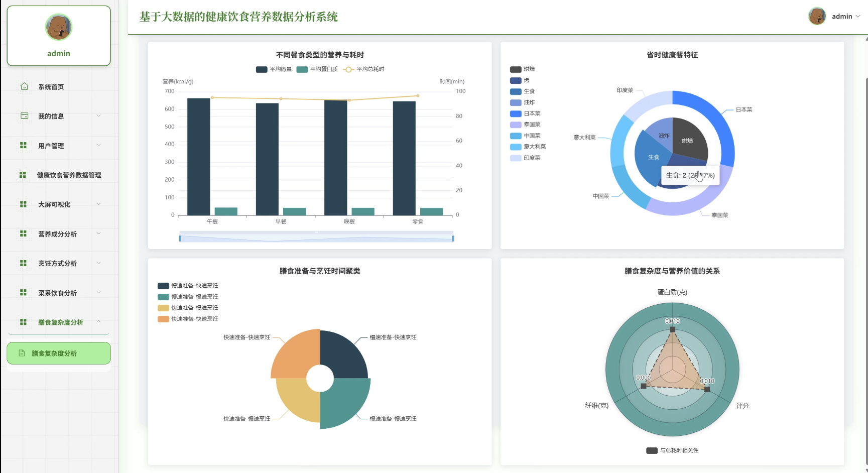Toggle 烤 legend in 省时健康餐特征 chart
The image size is (868, 473).
[x=520, y=80]
